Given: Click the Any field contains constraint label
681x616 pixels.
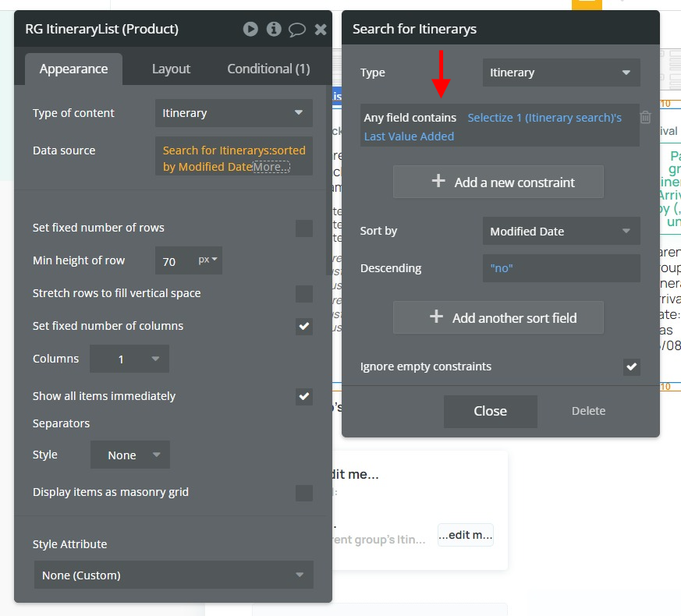Looking at the screenshot, I should pyautogui.click(x=410, y=118).
